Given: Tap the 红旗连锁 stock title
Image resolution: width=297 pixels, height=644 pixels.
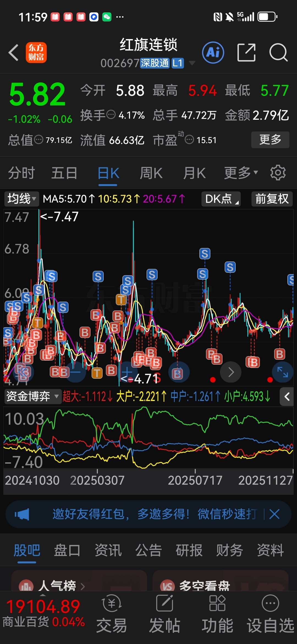Looking at the screenshot, I should pyautogui.click(x=148, y=45).
